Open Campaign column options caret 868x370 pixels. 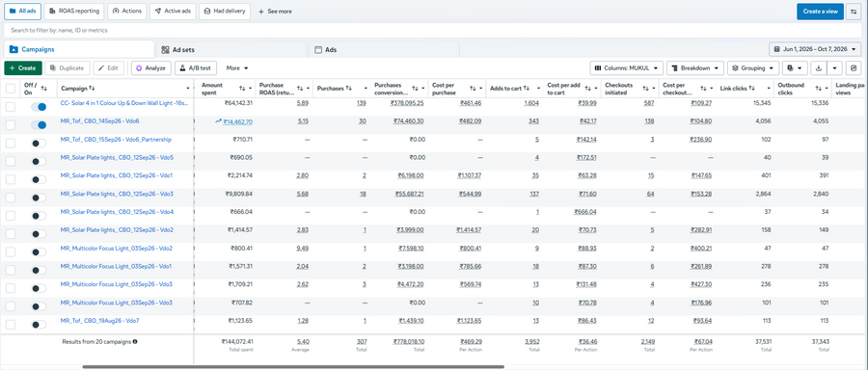(x=189, y=88)
